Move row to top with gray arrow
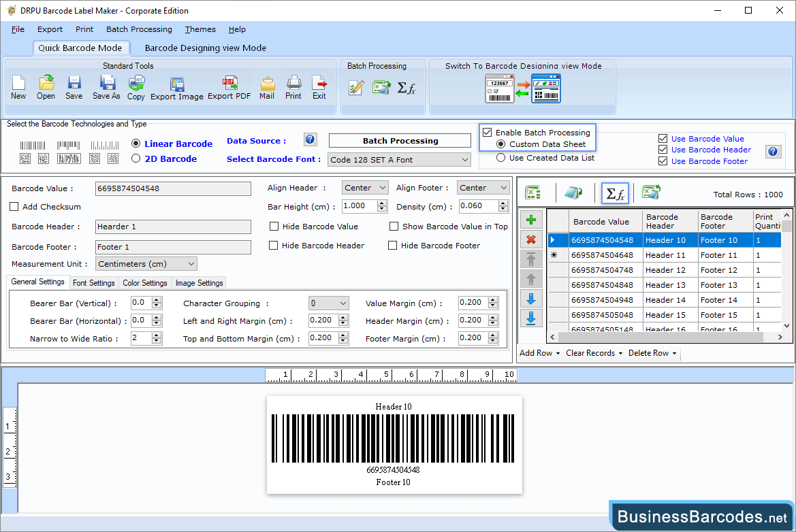Image resolution: width=796 pixels, height=532 pixels. point(531,259)
